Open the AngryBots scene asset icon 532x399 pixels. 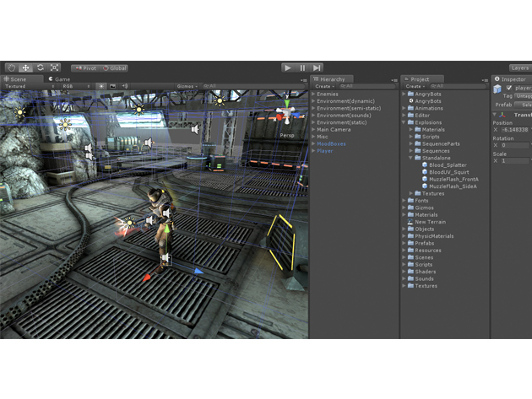click(410, 100)
